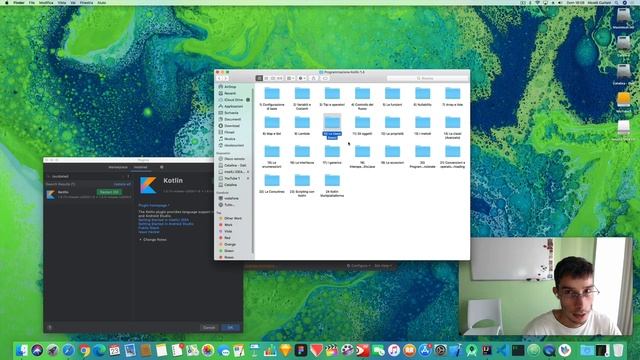Screen dimensions: 640x360
Task: Open Macintosh HD drive on desktop
Action: point(623,18)
